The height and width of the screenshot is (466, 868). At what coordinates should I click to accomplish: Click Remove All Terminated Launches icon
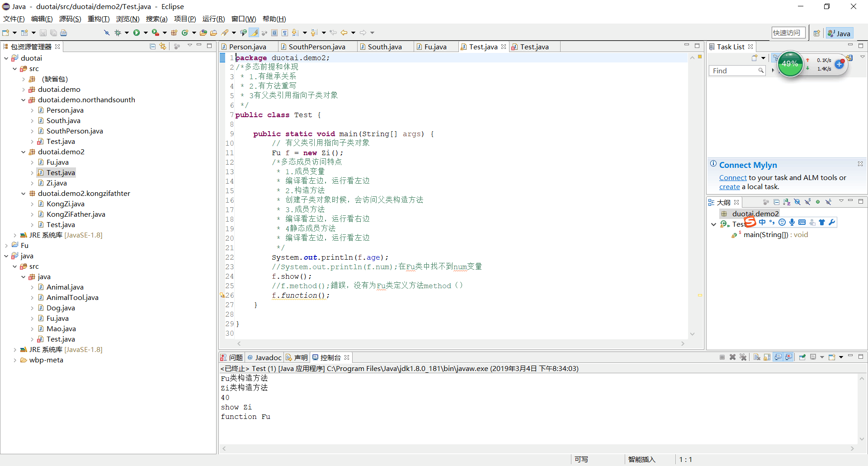tap(743, 357)
